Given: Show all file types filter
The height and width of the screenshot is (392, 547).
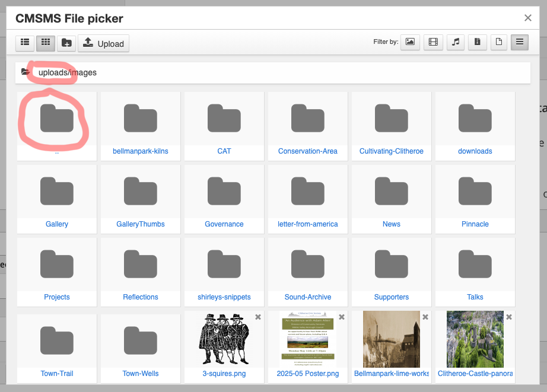Looking at the screenshot, I should pyautogui.click(x=520, y=42).
